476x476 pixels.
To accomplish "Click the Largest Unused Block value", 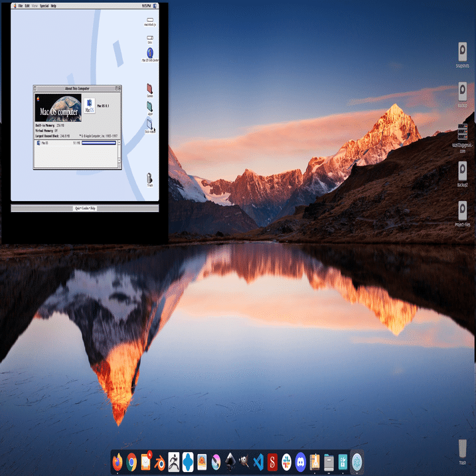I will [x=65, y=136].
